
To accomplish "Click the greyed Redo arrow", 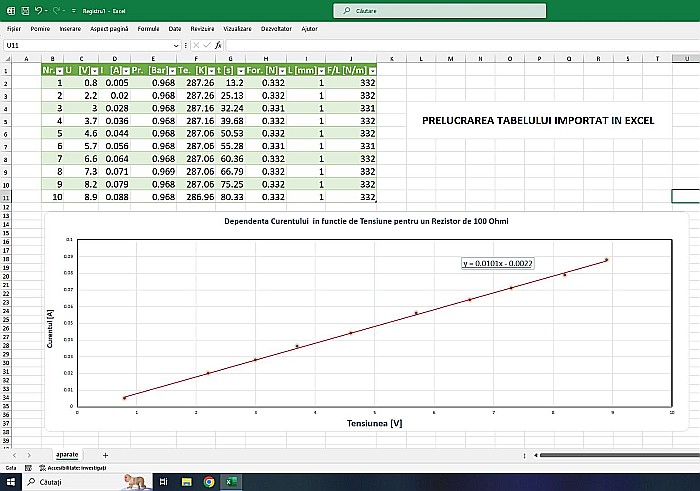I will [x=57, y=10].
